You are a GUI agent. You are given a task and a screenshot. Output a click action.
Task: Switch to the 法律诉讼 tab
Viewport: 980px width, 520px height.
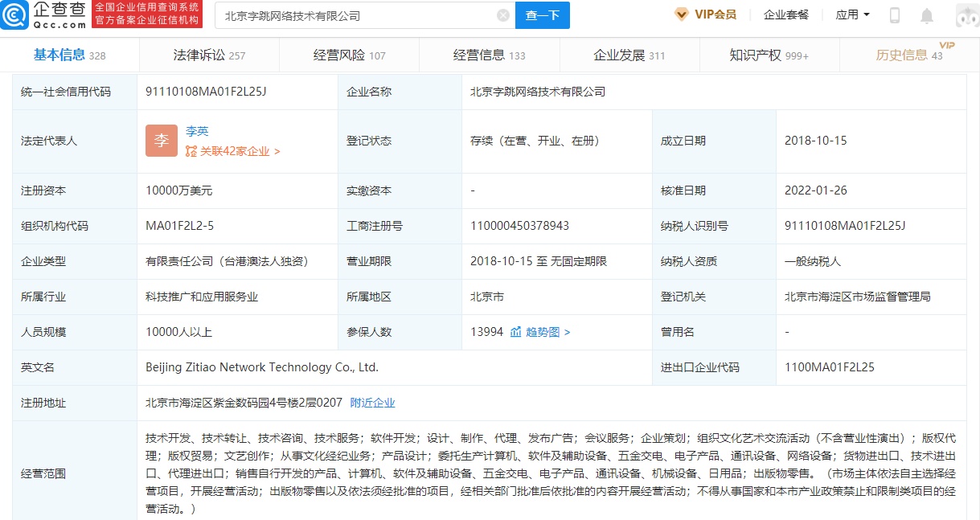pos(209,55)
